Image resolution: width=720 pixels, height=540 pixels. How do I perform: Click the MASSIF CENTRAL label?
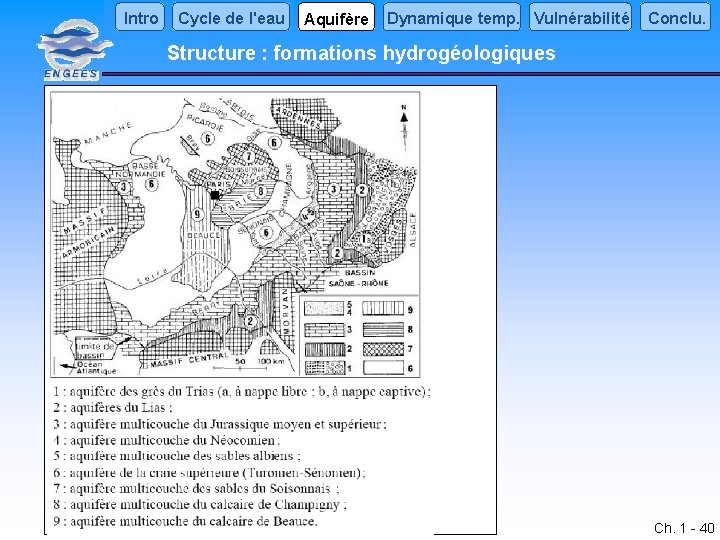tap(189, 360)
